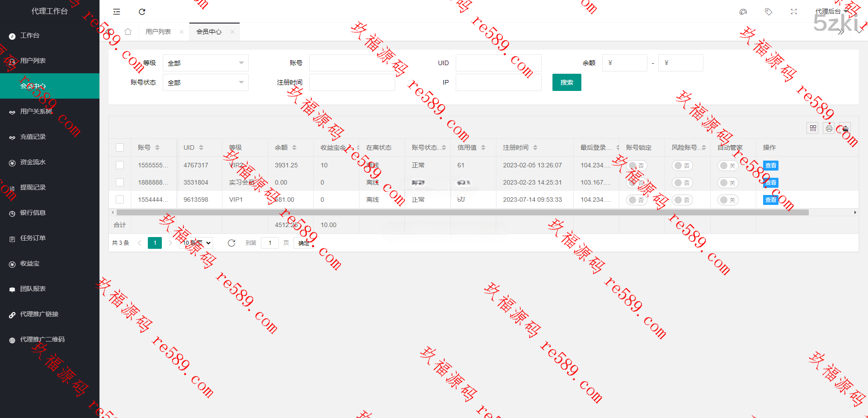Open the theme palette icon
868x418 pixels.
743,12
